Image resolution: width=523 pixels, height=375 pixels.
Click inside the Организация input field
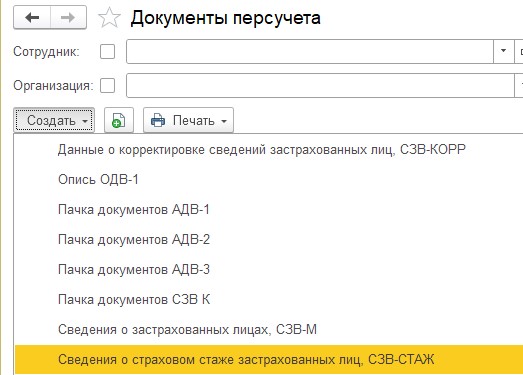pos(320,85)
